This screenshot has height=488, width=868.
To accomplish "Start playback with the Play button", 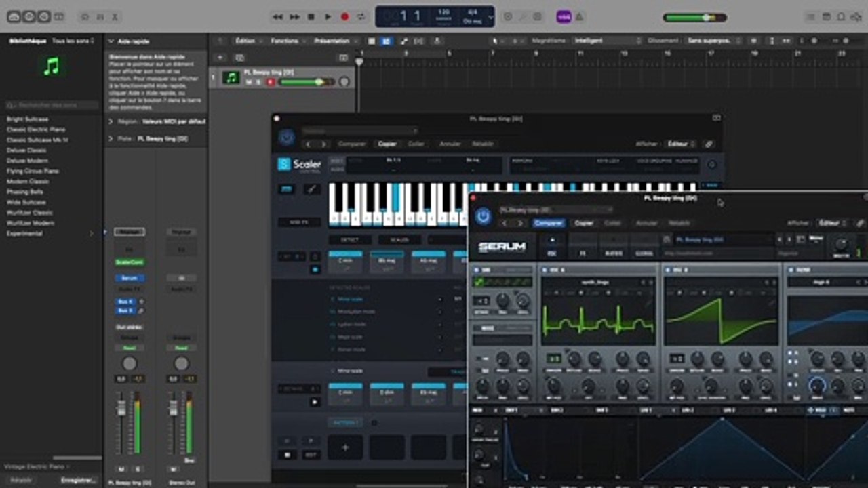I will click(x=328, y=17).
